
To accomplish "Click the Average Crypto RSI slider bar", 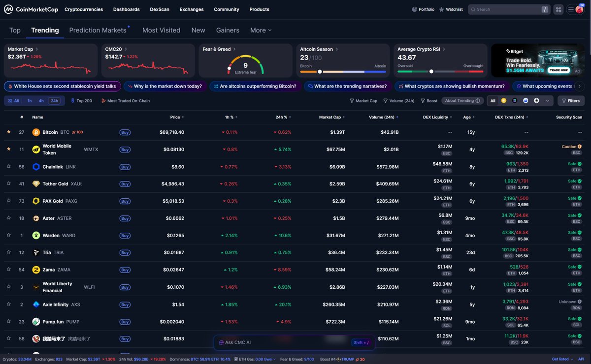I will click(440, 71).
